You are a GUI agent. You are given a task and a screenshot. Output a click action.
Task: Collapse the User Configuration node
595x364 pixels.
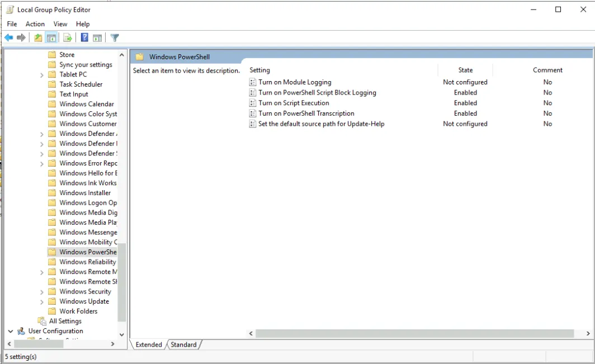pos(10,331)
